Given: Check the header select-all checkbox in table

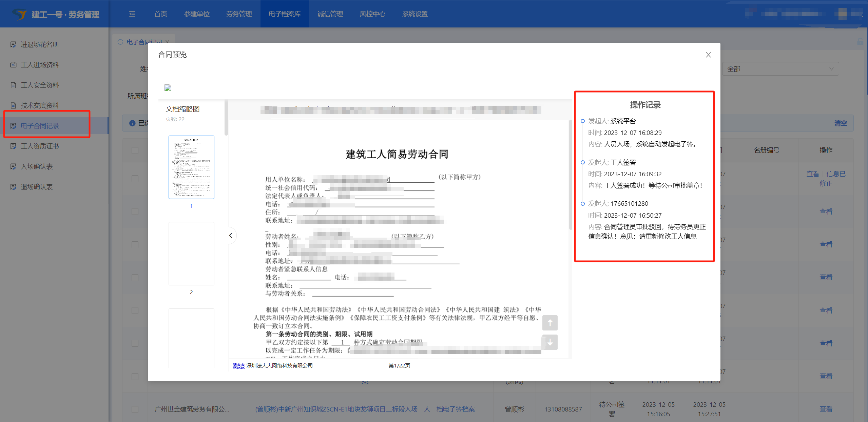Looking at the screenshot, I should click(135, 150).
